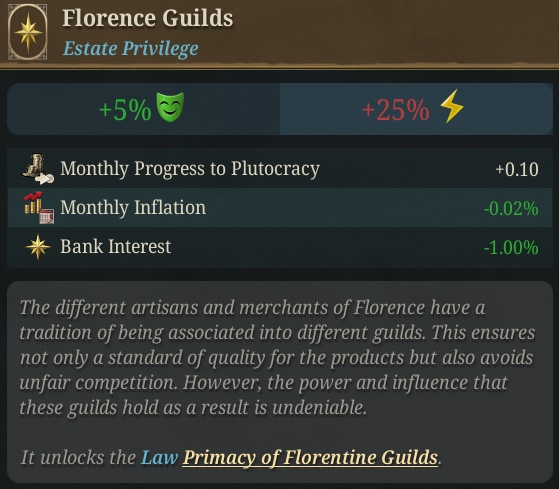Click the yellow lightning bolt power icon
The width and height of the screenshot is (559, 489).
(x=451, y=106)
